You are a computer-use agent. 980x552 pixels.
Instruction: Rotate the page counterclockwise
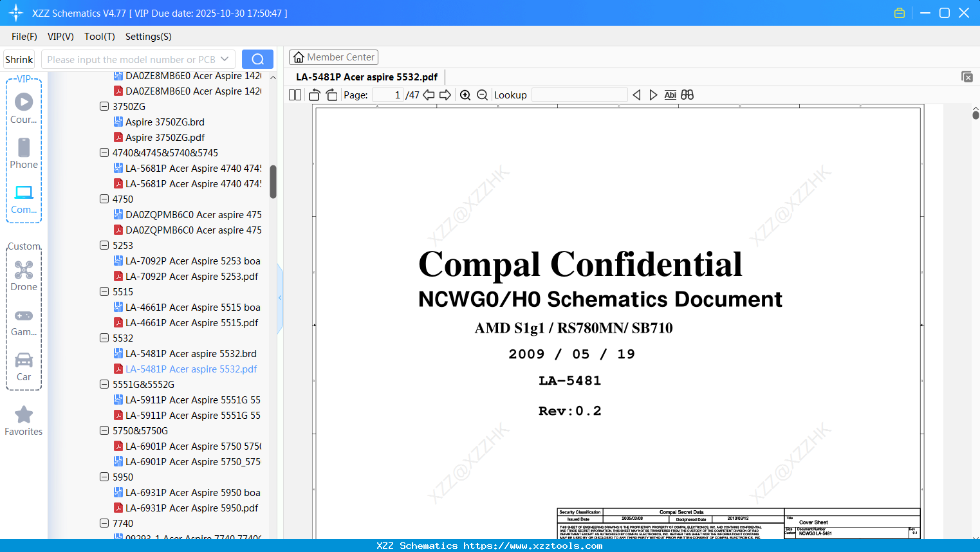coord(315,95)
